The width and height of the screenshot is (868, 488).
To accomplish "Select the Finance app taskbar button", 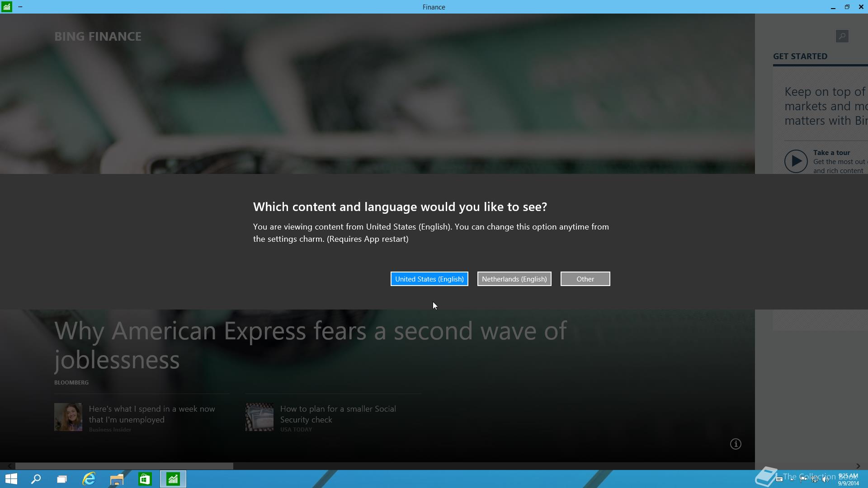I will click(173, 479).
